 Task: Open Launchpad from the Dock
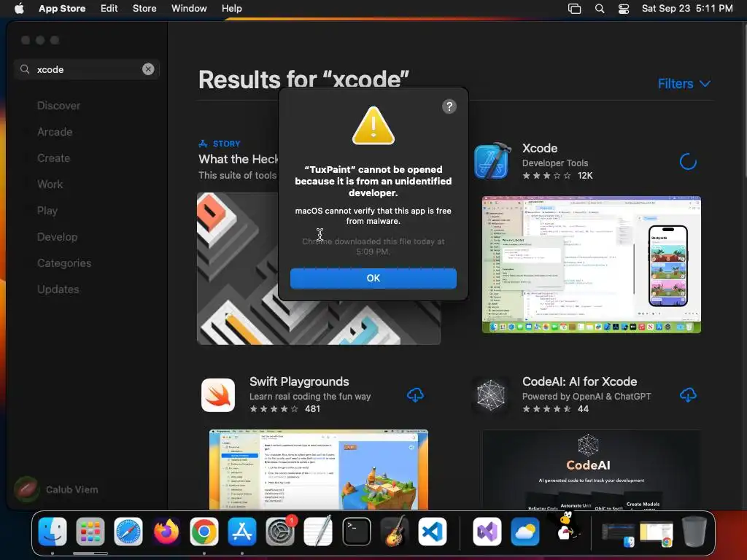(x=90, y=532)
